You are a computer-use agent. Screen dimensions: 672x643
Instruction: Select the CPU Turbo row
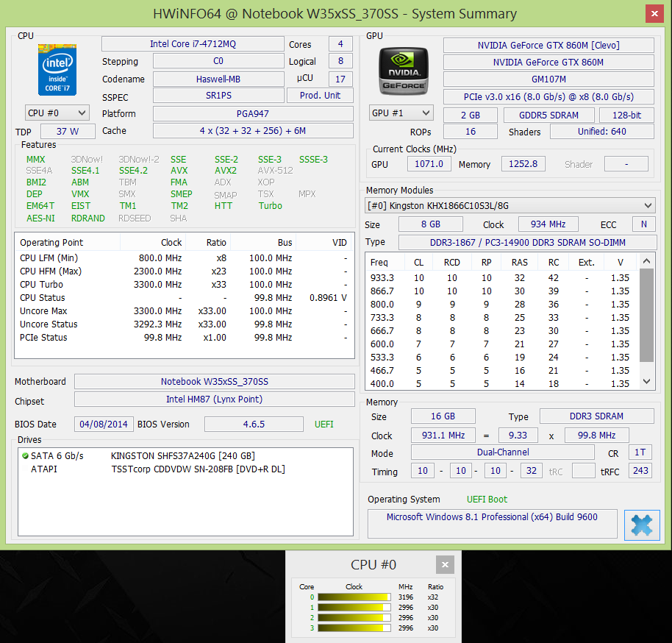coord(183,285)
